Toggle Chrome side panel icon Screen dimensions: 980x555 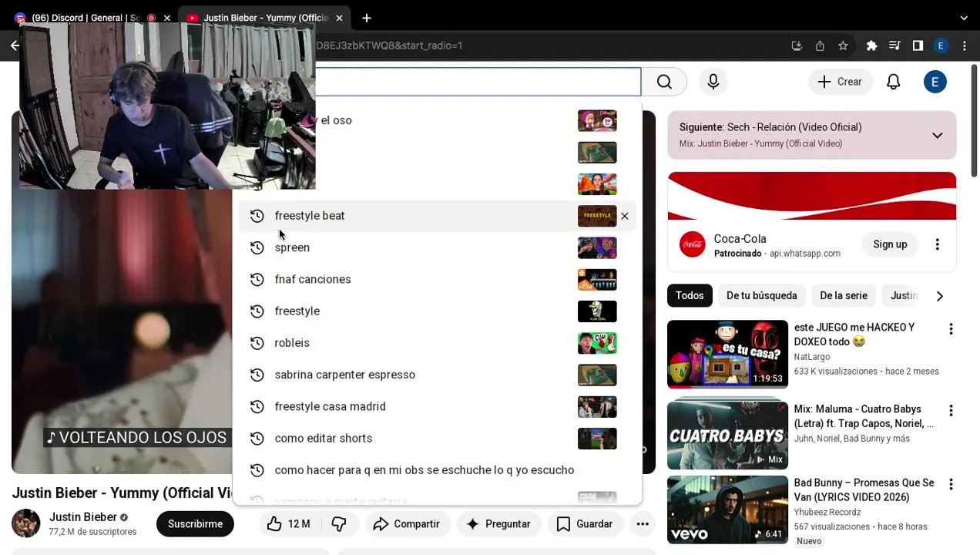tap(918, 45)
